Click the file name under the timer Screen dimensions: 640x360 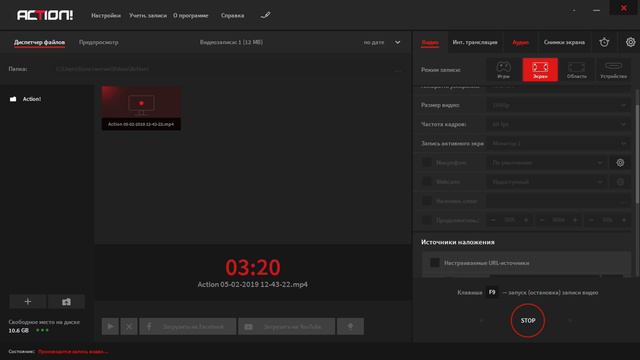pos(253,284)
